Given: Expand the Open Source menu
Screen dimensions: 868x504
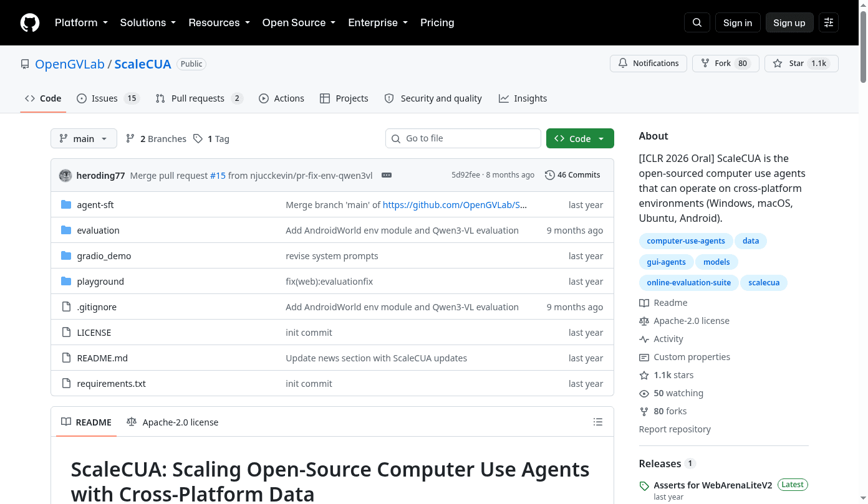Looking at the screenshot, I should 299,22.
